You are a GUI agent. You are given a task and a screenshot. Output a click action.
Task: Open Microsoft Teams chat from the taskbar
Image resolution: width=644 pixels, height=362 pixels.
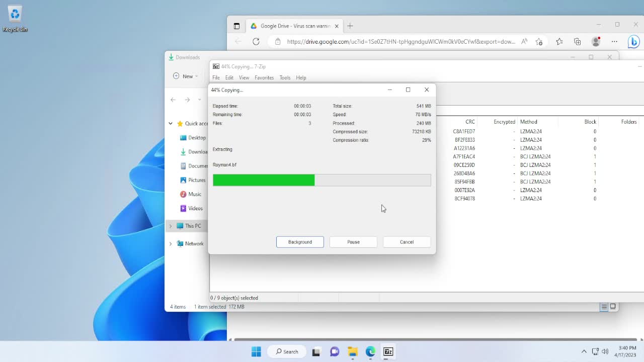(x=334, y=351)
